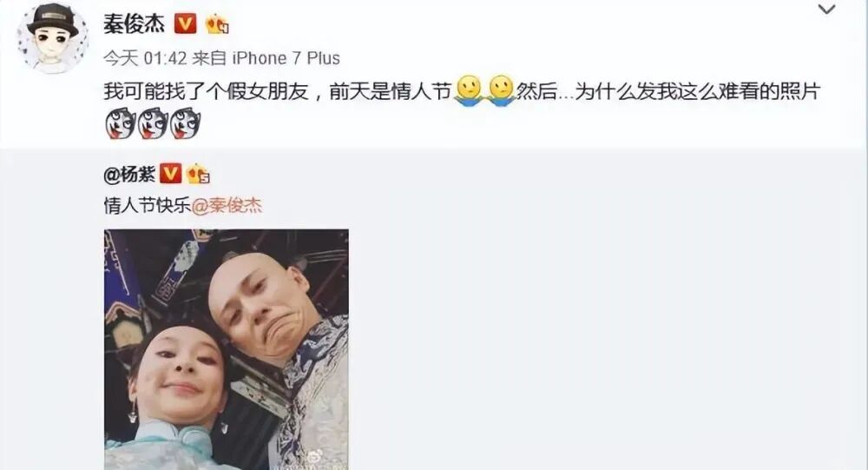Click 秦俊杰's cartoon avatar picture
The height and width of the screenshot is (470, 868).
(53, 37)
